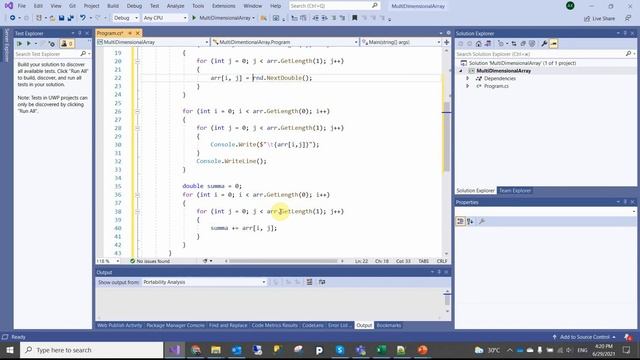Click Sync with Active Document icon

(514, 44)
